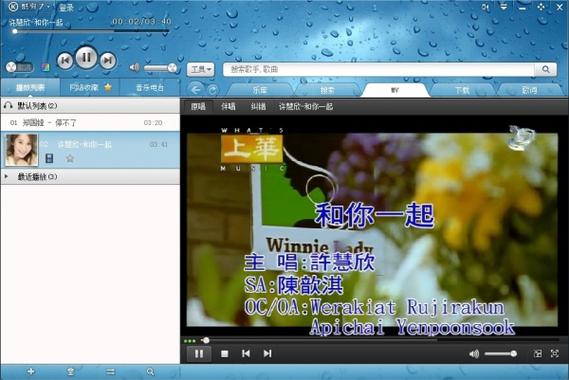Click the MV mini-window mode icon
The height and width of the screenshot is (380, 569).
click(538, 354)
